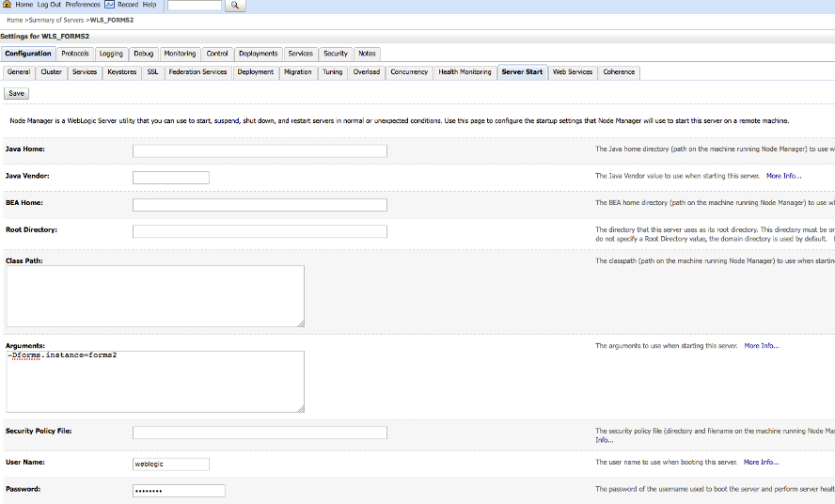Open More Info link for Java Vendor
Viewport: 835px width, 504px height.
coord(783,176)
